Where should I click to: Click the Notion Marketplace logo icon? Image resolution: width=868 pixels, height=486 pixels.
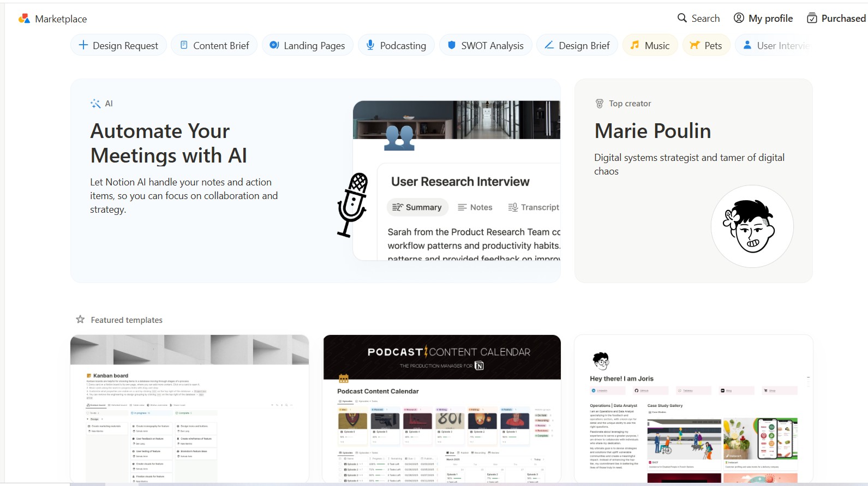[24, 19]
